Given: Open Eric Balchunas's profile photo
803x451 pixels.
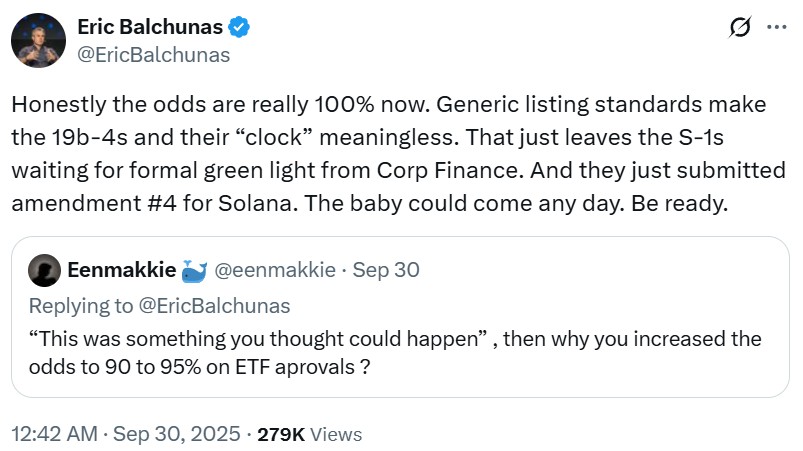Looking at the screenshot, I should point(38,41).
